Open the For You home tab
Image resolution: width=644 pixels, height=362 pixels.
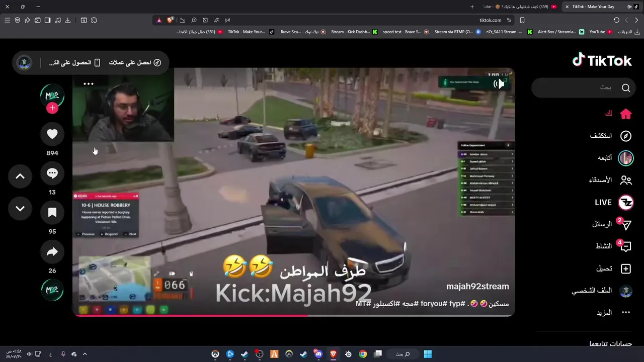[x=618, y=114]
